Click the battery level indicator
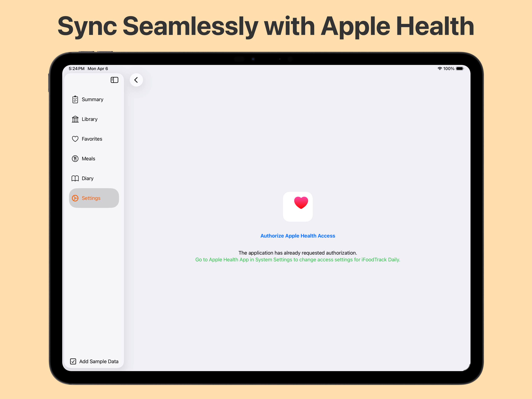532x399 pixels. 460,68
